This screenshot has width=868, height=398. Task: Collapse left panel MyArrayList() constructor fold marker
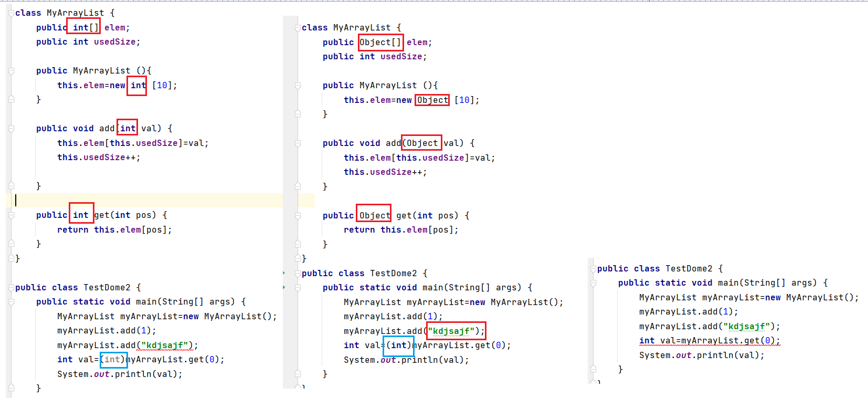pyautogui.click(x=11, y=71)
